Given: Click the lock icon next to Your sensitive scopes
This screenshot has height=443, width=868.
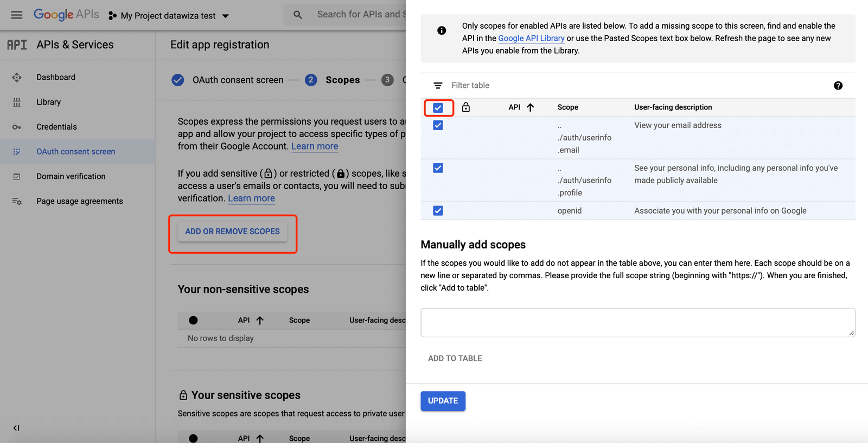Looking at the screenshot, I should click(183, 395).
